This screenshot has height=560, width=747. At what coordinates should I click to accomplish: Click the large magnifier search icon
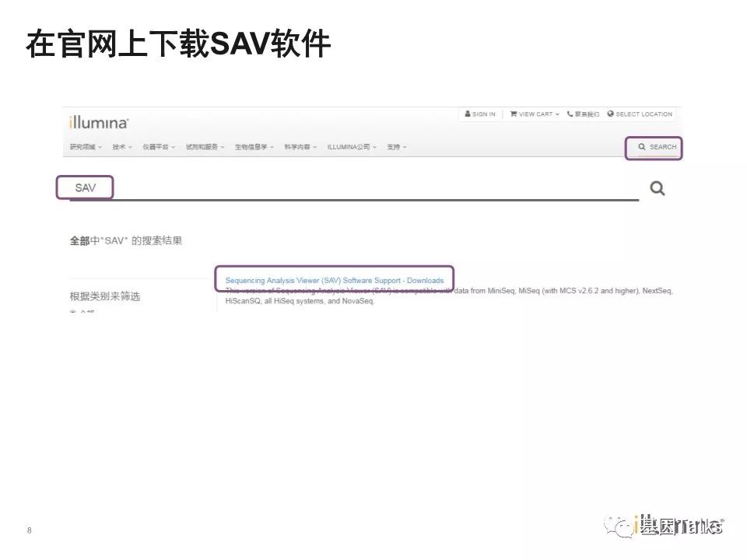[x=658, y=188]
